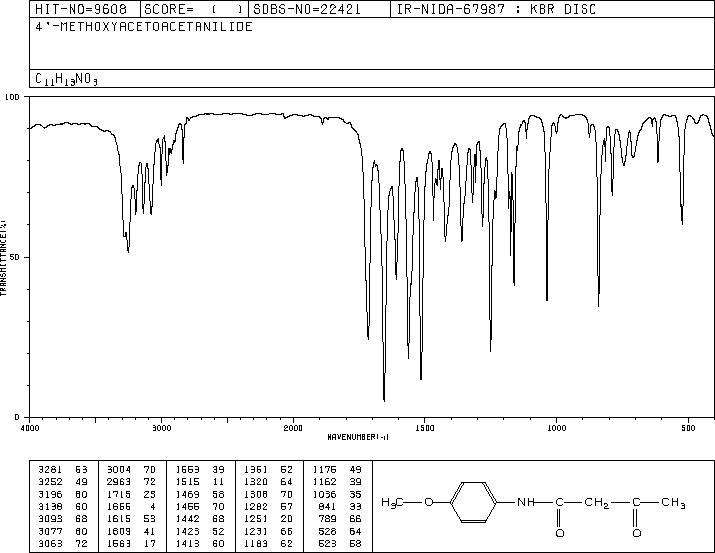
Task: Click the 4000 tick label on wavenumber axis
Action: coord(30,428)
